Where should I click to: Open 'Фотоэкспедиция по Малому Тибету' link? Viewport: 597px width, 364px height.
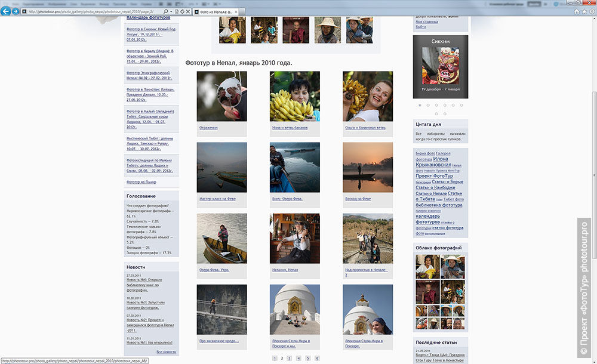click(x=150, y=166)
